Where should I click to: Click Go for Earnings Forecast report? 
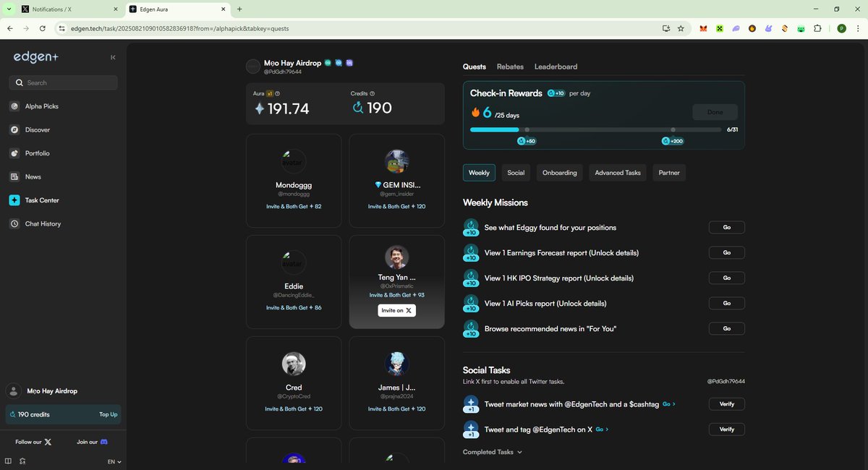[726, 253]
